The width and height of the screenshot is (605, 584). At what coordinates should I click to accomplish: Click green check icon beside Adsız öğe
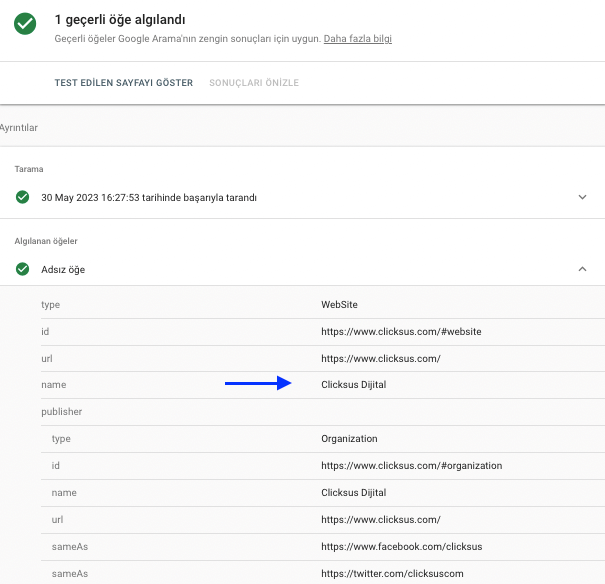coord(22,269)
